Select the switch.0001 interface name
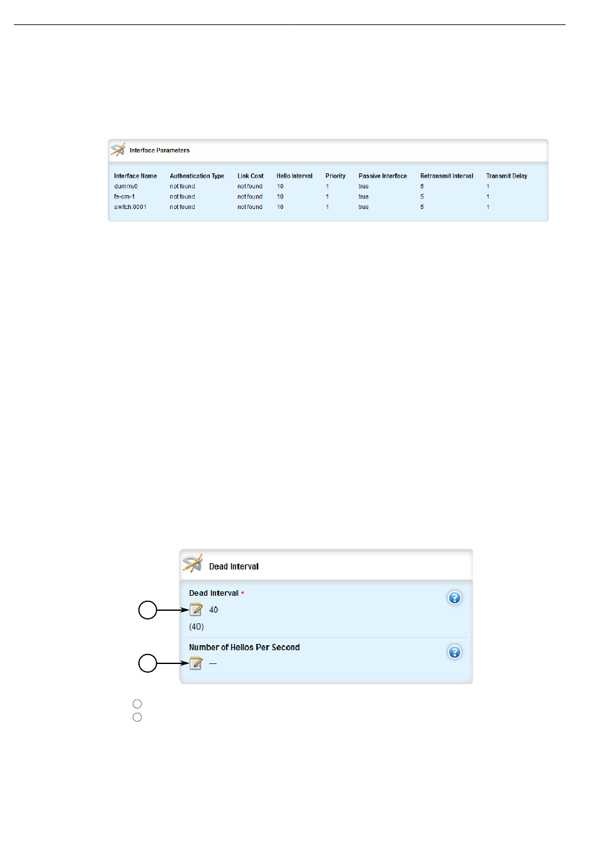The width and height of the screenshot is (595, 868). coord(130,207)
